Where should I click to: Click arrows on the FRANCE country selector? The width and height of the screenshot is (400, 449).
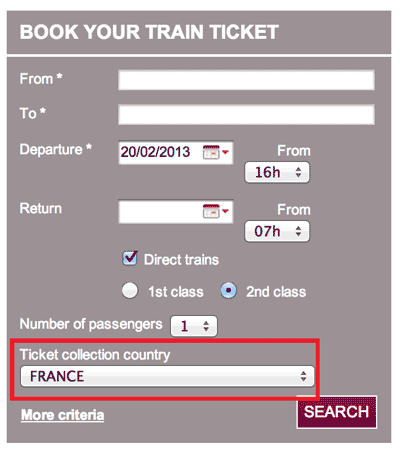click(x=303, y=376)
